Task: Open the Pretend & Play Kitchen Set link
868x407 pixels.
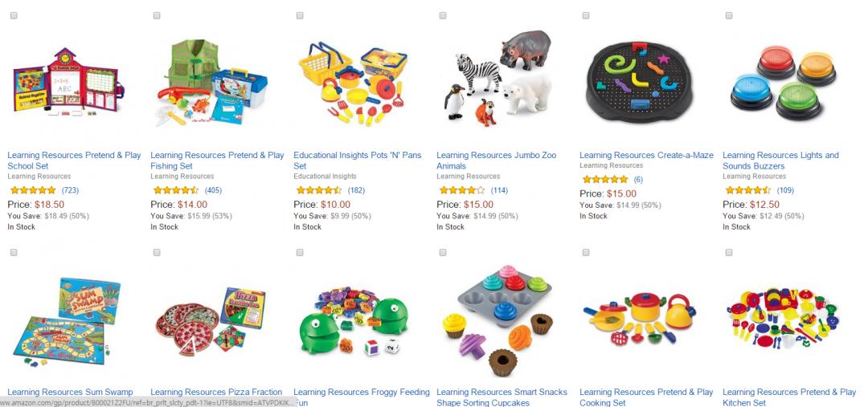Action: (789, 397)
